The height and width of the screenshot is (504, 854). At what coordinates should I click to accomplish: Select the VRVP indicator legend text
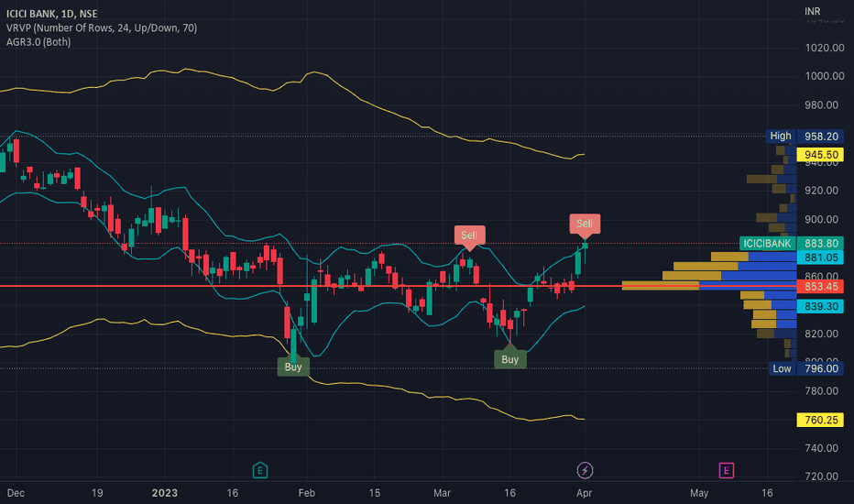tap(102, 27)
